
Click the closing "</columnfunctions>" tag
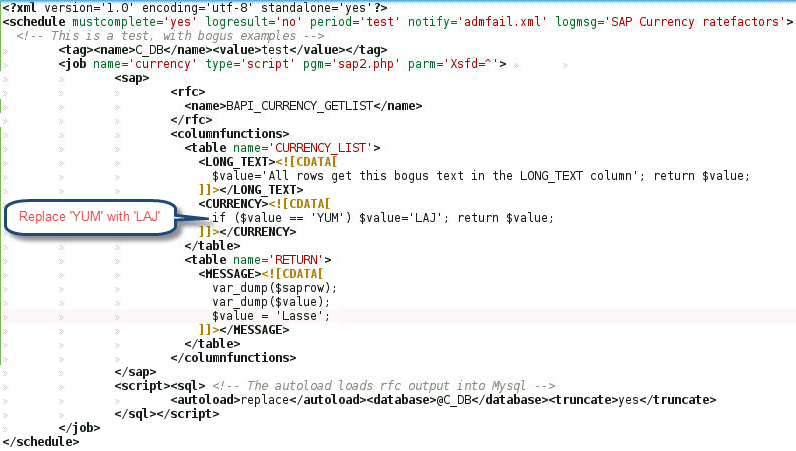(x=234, y=358)
